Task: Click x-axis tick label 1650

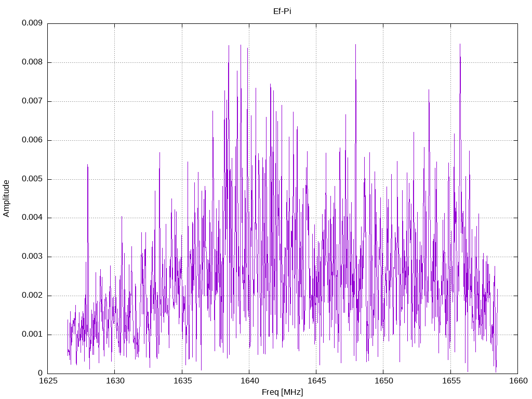Action: click(x=383, y=381)
